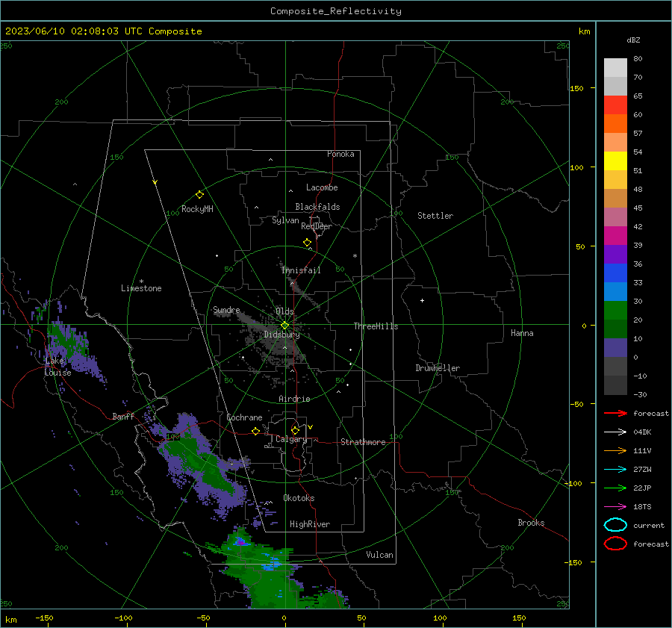Click the red forecast ellipse symbol
Screen dimensions: 672x628
[x=615, y=544]
